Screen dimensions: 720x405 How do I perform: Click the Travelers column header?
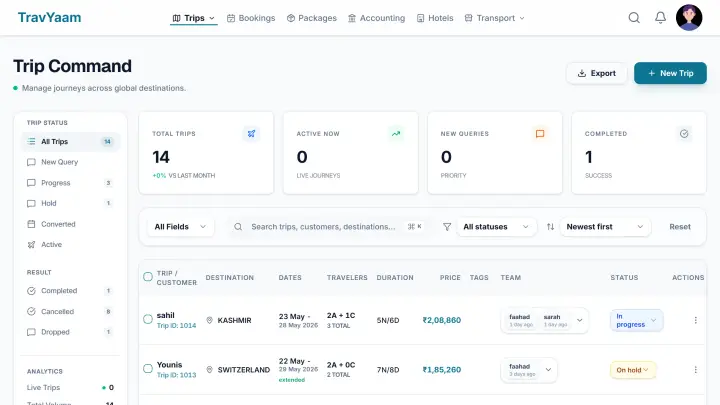pos(347,278)
